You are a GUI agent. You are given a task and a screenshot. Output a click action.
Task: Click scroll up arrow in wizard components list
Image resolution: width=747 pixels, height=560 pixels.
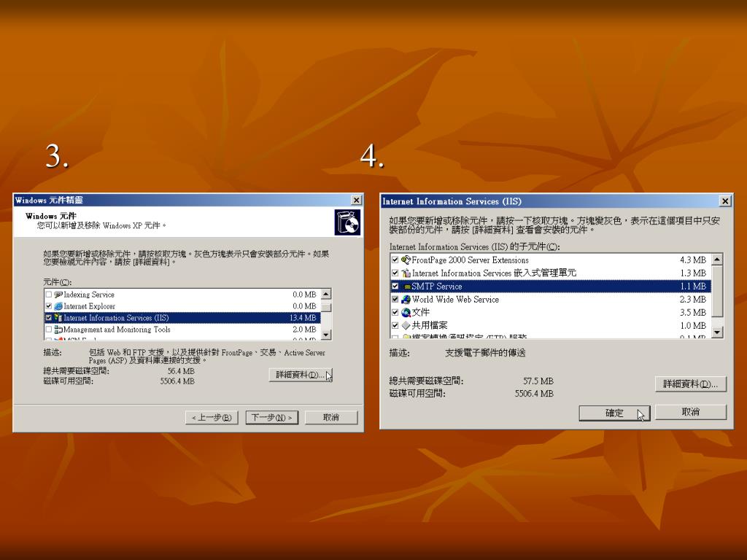(x=326, y=295)
